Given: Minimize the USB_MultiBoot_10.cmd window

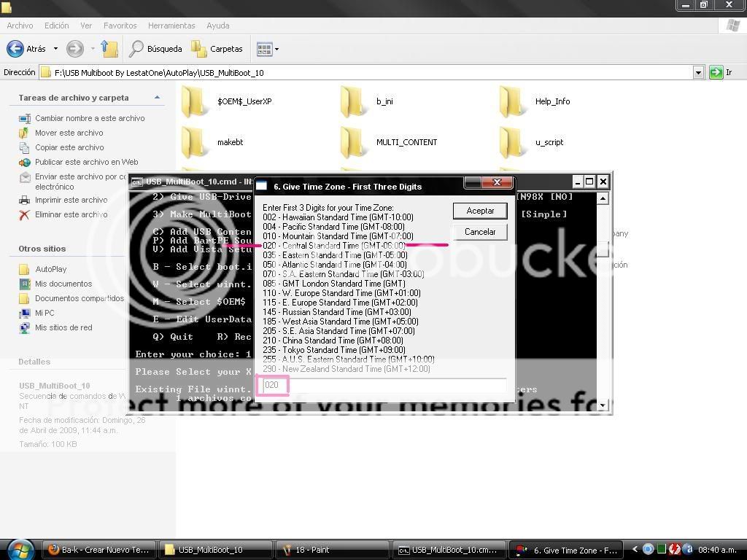Looking at the screenshot, I should pyautogui.click(x=578, y=182).
